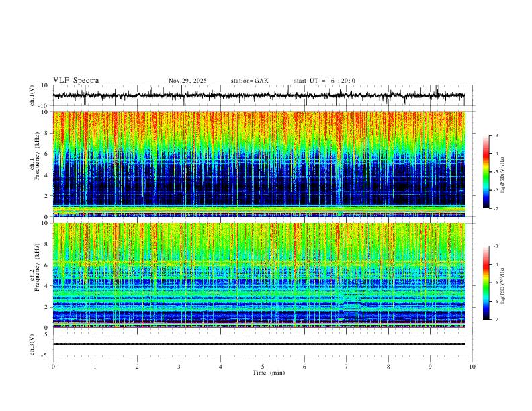Click the "-5" label on ch.1 color bar

[x=495, y=172]
